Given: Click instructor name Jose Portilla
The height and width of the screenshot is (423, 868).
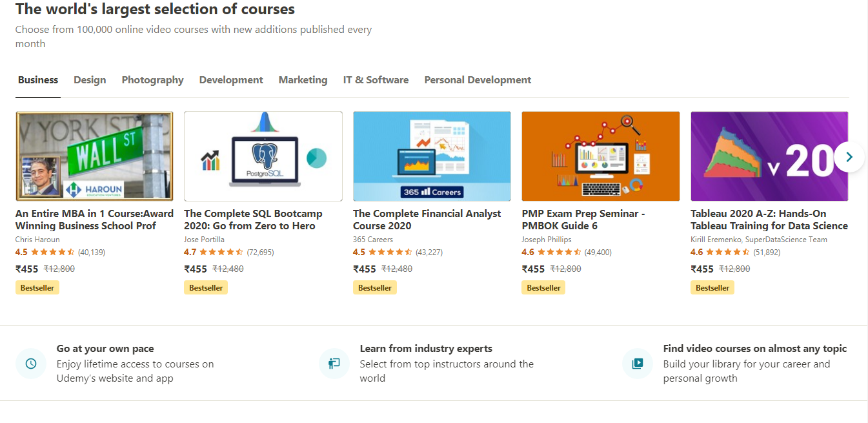Looking at the screenshot, I should [205, 240].
